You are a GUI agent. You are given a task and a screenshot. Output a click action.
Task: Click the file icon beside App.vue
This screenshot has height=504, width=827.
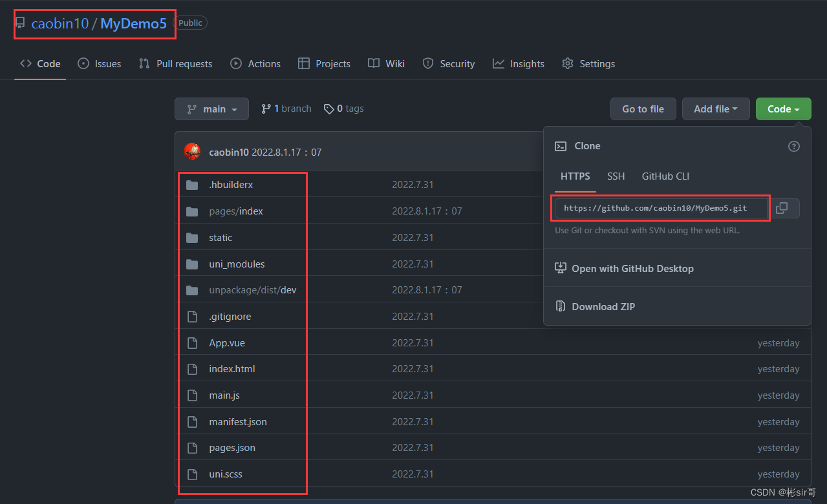pos(192,342)
